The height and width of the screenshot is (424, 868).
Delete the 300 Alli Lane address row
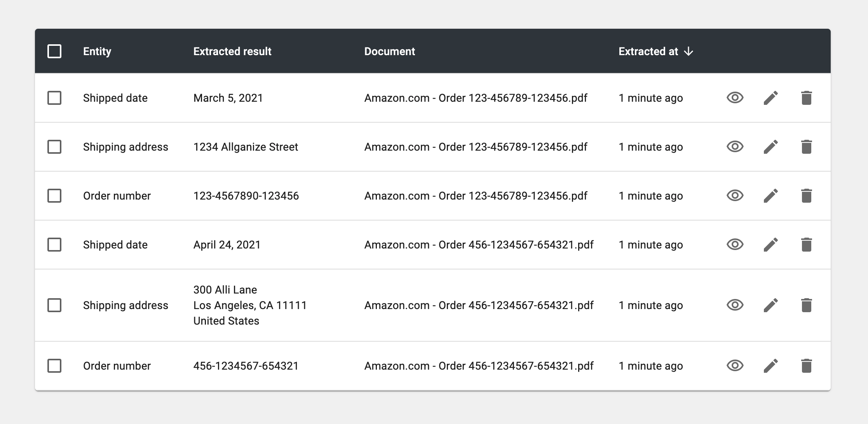pos(806,305)
